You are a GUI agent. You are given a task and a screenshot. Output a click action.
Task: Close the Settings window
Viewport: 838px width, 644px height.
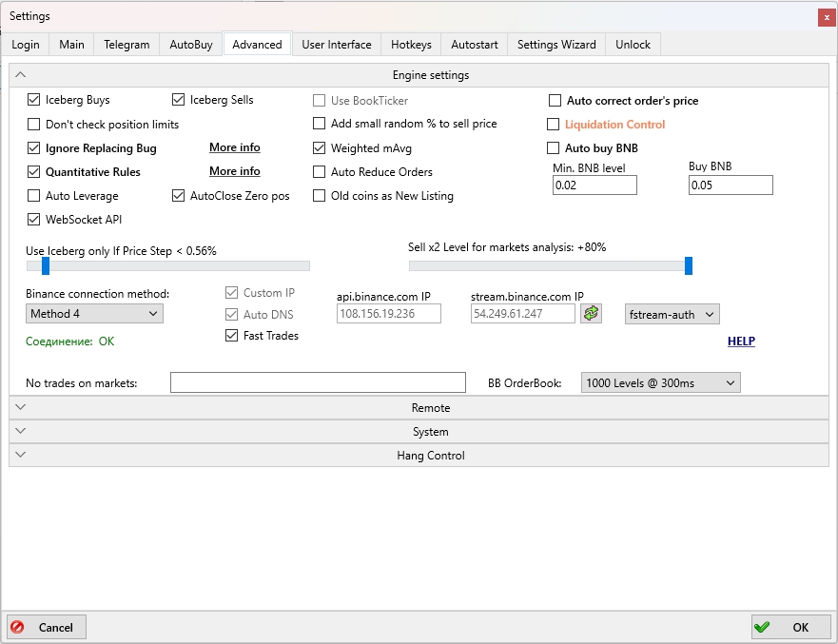pos(824,17)
